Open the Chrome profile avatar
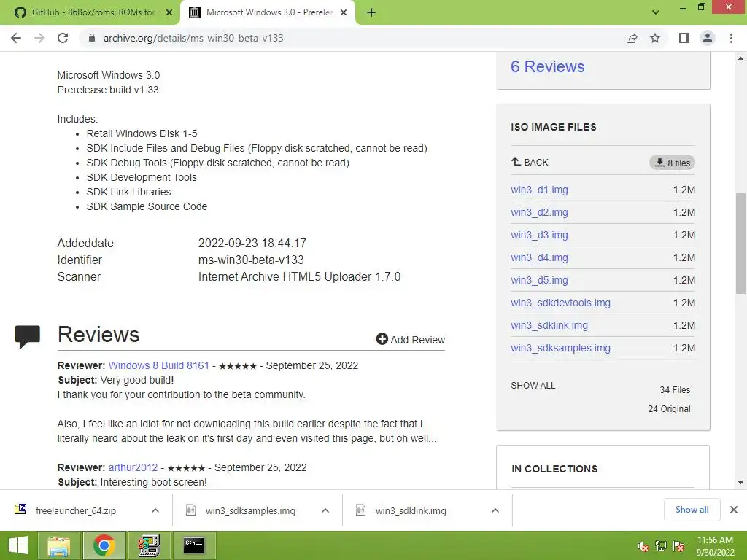This screenshot has width=747, height=560. 708,38
